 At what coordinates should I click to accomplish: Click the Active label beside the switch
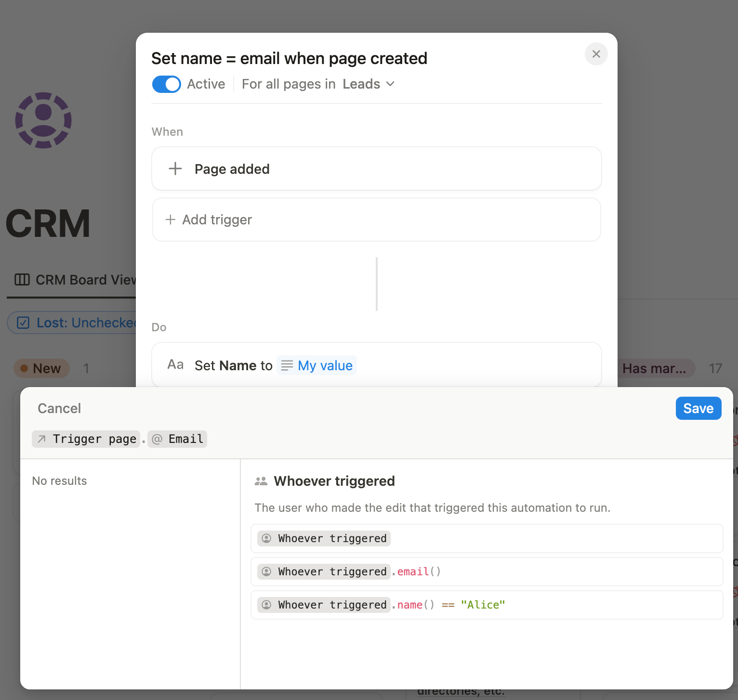coord(206,84)
